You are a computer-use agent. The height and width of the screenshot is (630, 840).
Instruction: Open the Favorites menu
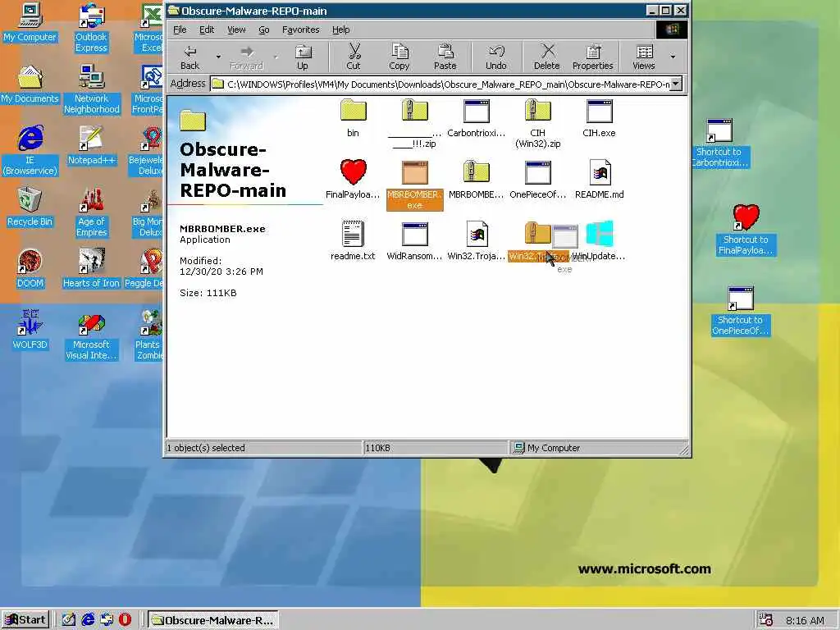pyautogui.click(x=300, y=30)
